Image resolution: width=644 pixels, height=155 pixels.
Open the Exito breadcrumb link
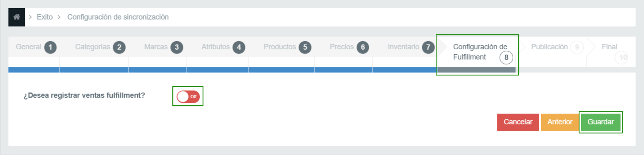[x=45, y=17]
